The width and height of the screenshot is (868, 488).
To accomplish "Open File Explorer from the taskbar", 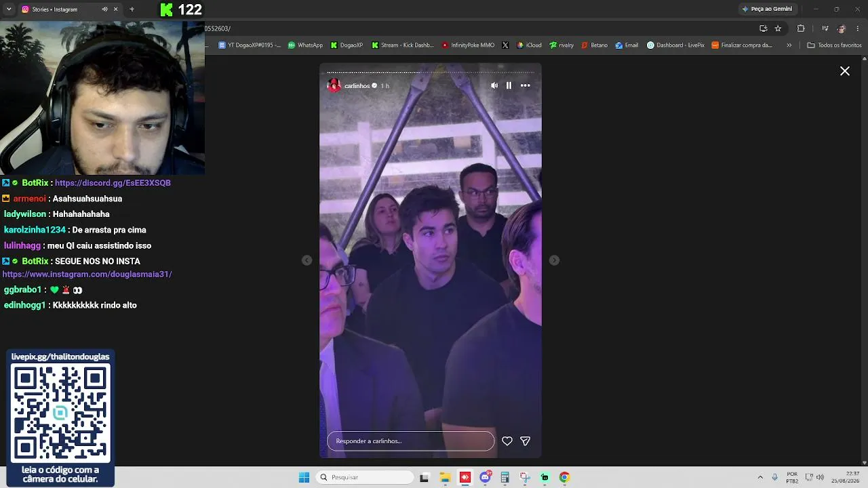I will [x=445, y=477].
